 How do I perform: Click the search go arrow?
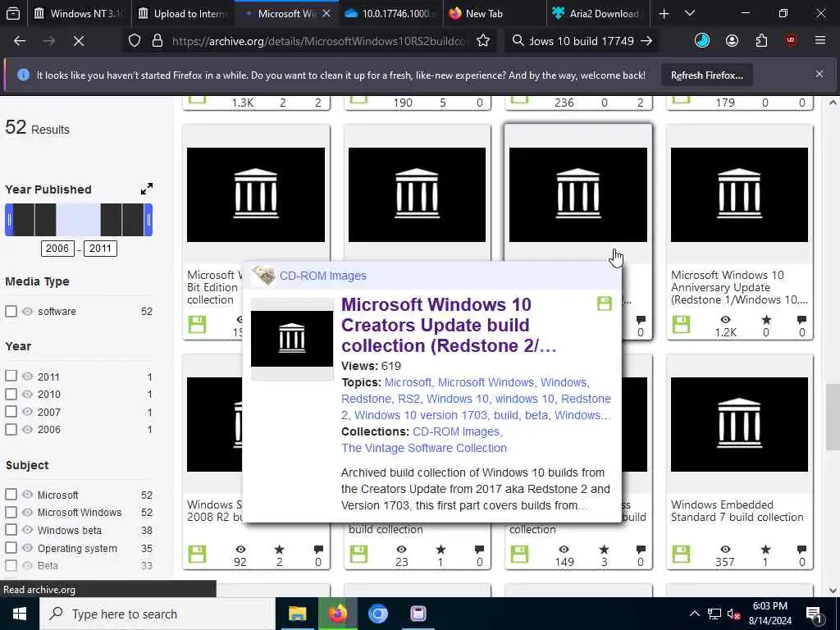click(x=646, y=41)
